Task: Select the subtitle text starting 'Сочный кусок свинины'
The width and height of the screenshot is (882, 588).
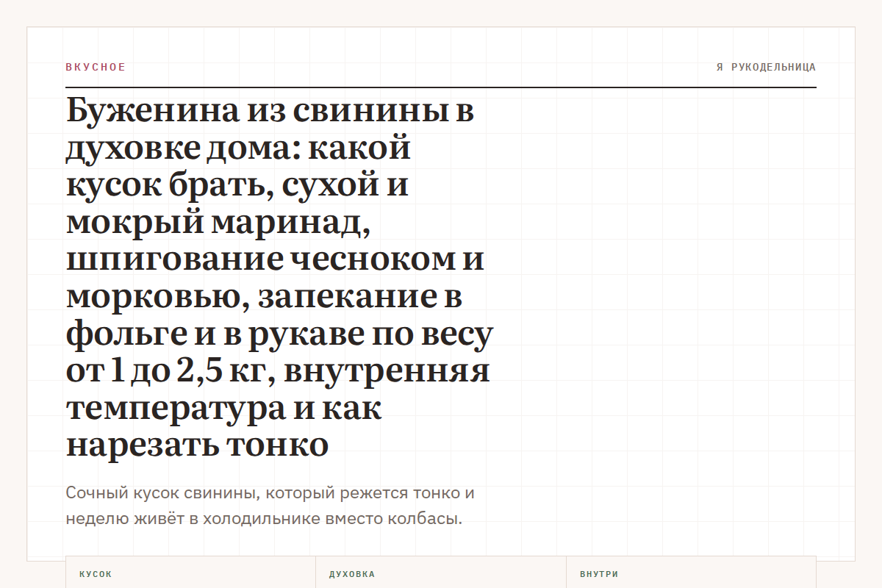Action: click(270, 506)
